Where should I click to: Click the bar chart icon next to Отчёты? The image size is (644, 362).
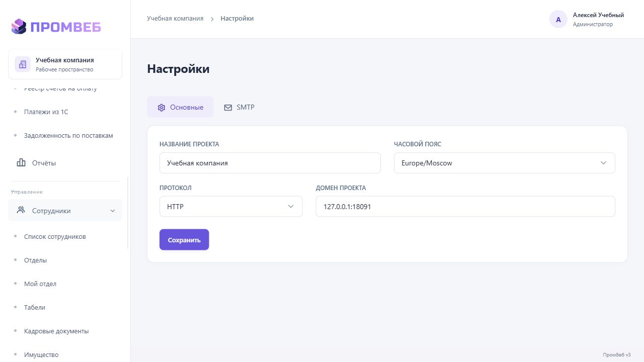pos(21,162)
